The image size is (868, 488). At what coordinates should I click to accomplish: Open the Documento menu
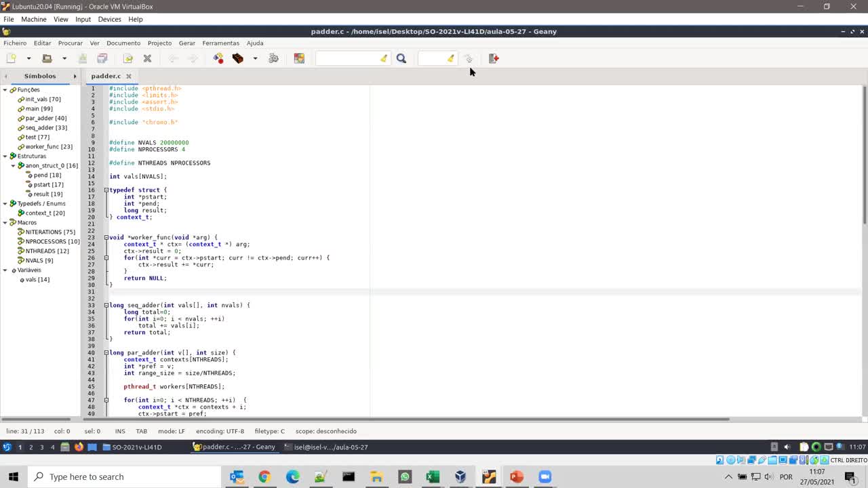pyautogui.click(x=123, y=43)
